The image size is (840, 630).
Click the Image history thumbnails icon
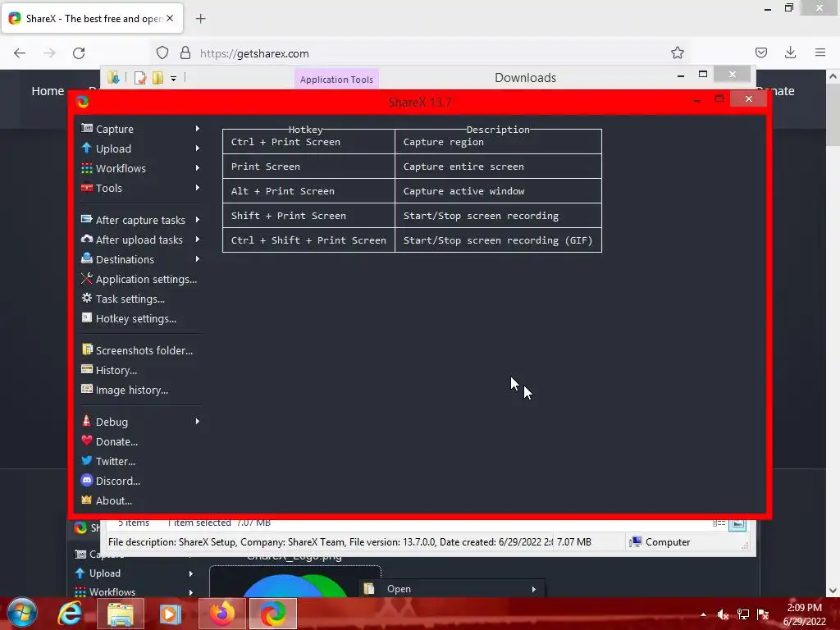(x=87, y=389)
